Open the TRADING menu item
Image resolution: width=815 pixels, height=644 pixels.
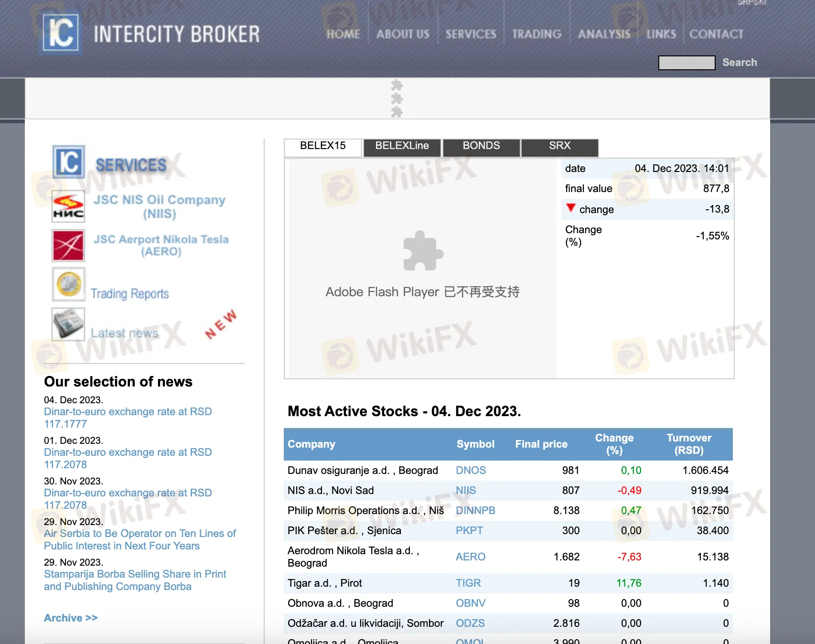[x=536, y=33]
